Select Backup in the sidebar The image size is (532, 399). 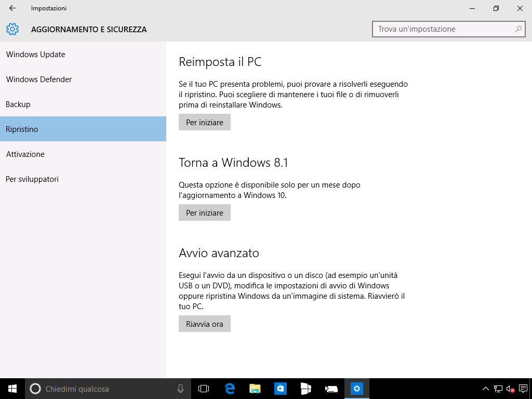[x=83, y=104]
